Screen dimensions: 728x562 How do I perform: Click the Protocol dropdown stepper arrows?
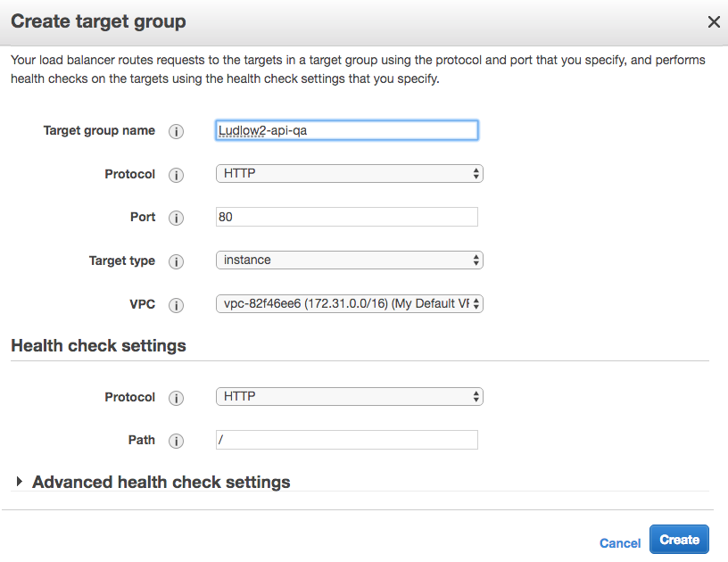point(475,174)
